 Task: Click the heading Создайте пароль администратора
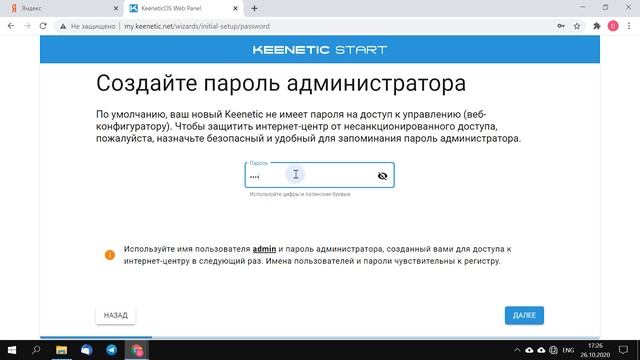[281, 83]
